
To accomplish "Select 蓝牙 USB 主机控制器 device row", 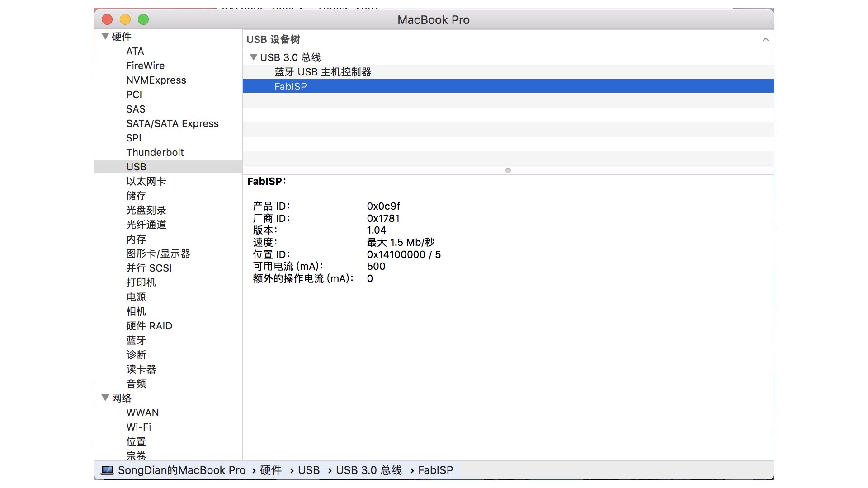I will click(508, 72).
